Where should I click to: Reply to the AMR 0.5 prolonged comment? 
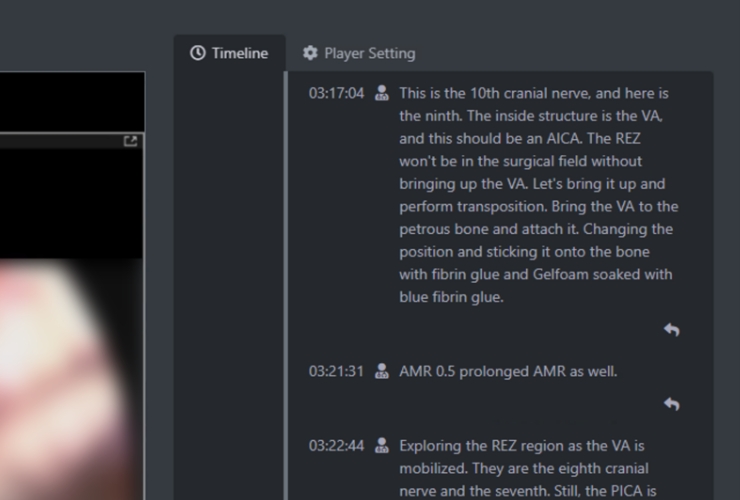coord(671,404)
